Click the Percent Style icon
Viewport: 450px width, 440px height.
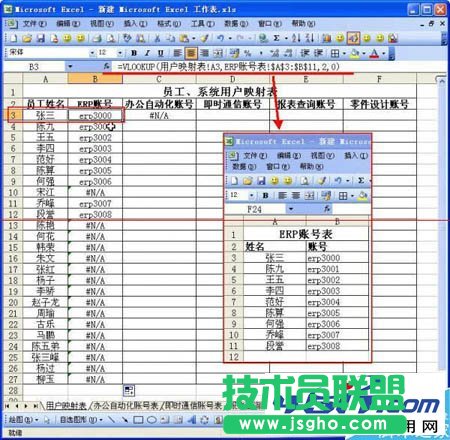pyautogui.click(x=247, y=53)
